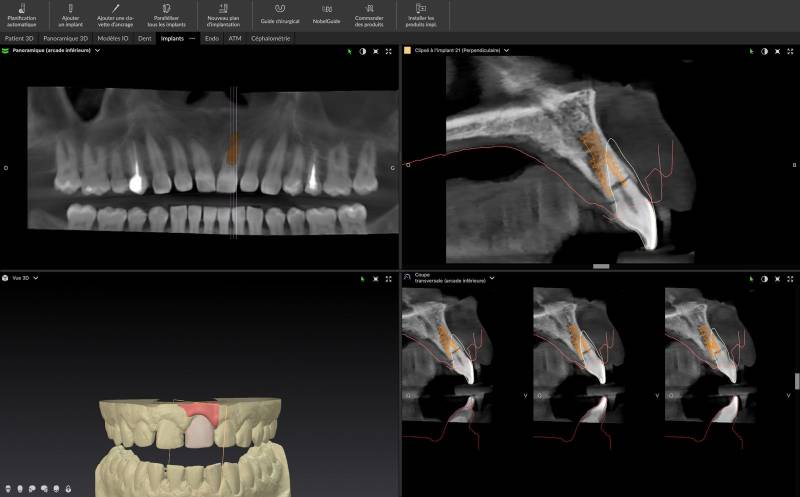
Task: Maximize the Coupe transversale panel
Action: (790, 279)
